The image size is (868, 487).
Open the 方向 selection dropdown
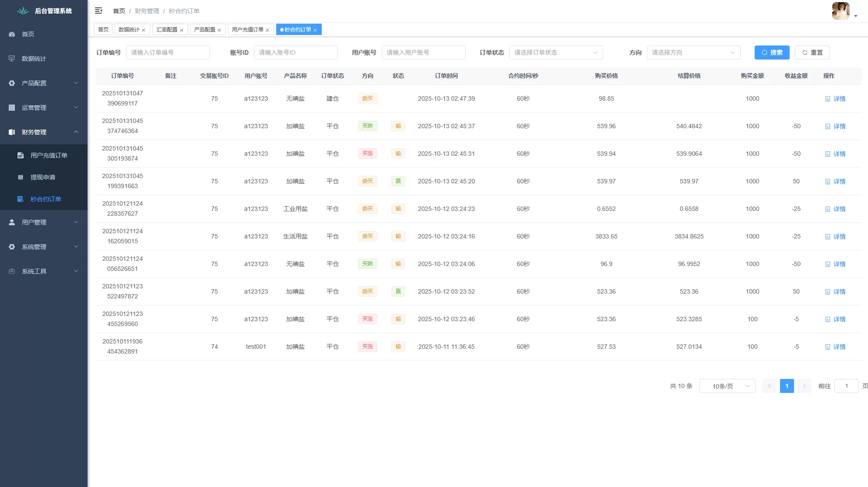(693, 53)
